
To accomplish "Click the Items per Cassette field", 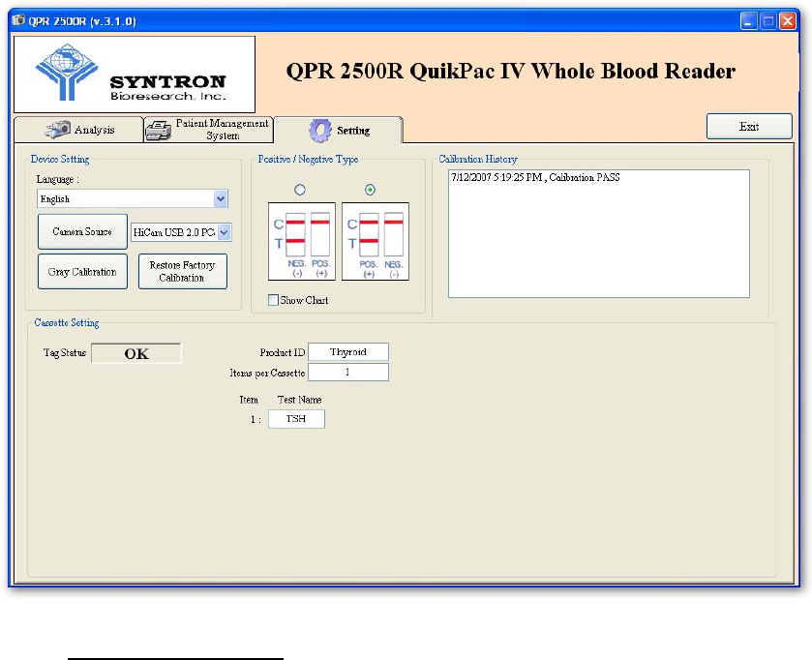I will (348, 373).
